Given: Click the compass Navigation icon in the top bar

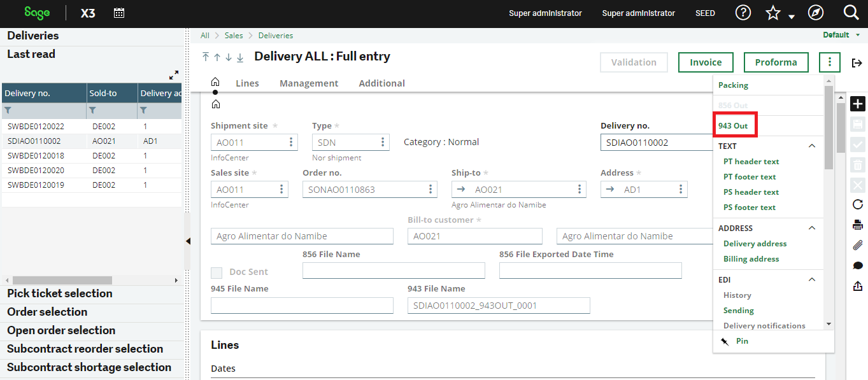Looking at the screenshot, I should coord(816,12).
